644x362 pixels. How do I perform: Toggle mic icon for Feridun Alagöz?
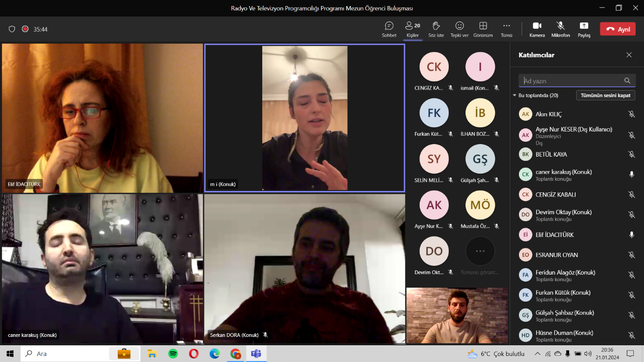(631, 275)
